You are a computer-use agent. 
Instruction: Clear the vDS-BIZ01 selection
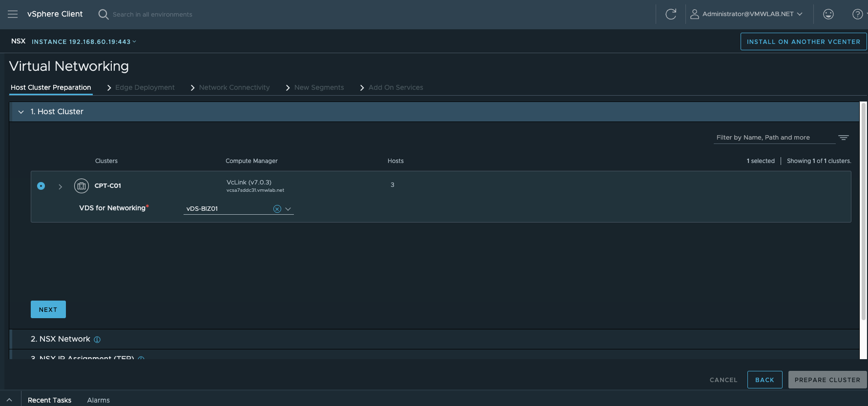coord(277,209)
